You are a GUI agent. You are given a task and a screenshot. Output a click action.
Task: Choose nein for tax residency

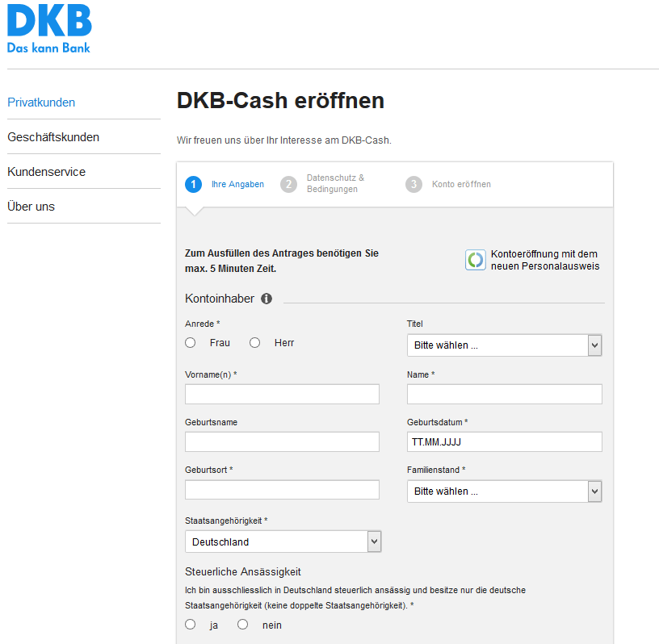point(242,625)
